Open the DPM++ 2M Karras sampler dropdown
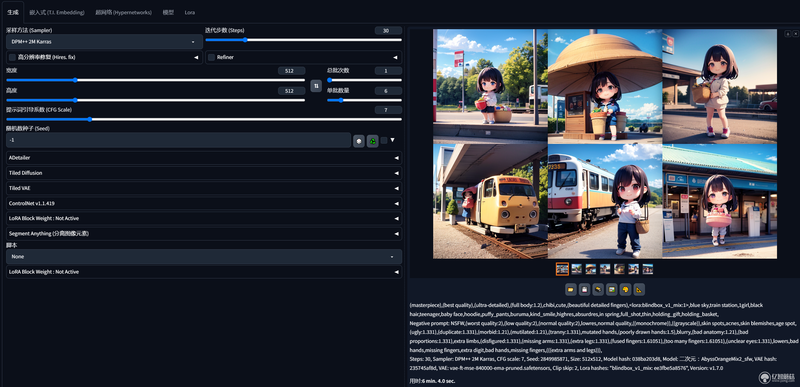800x387 pixels. [x=104, y=42]
